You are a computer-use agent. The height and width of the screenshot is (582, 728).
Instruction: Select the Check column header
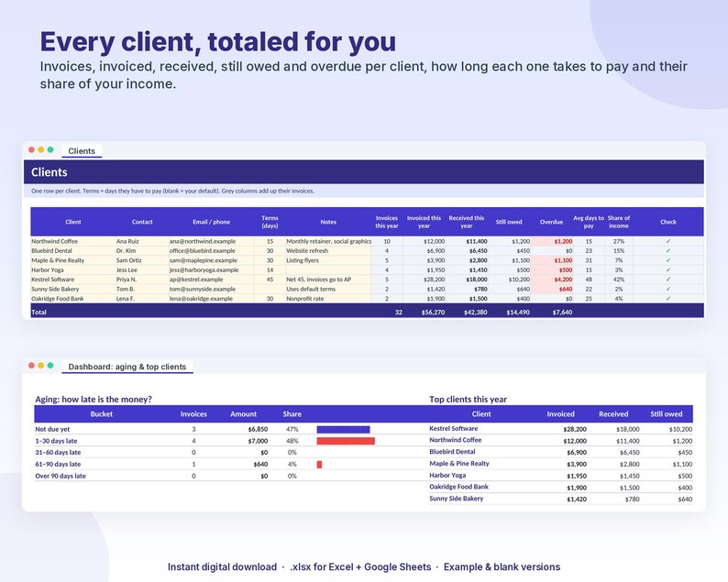668,222
